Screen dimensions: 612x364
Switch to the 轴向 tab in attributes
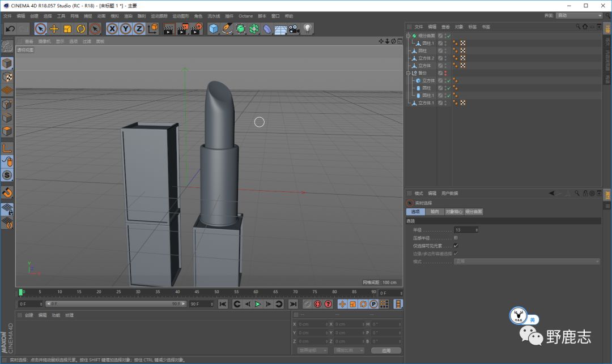click(x=434, y=212)
